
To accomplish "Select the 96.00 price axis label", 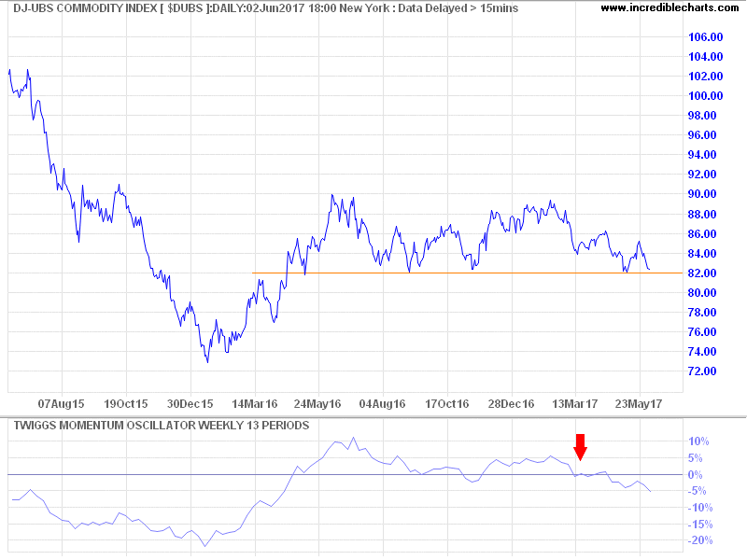I will [x=702, y=135].
